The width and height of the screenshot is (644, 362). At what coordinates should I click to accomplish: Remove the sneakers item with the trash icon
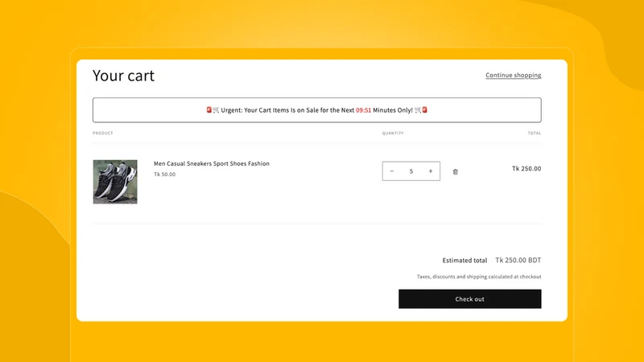(x=455, y=171)
